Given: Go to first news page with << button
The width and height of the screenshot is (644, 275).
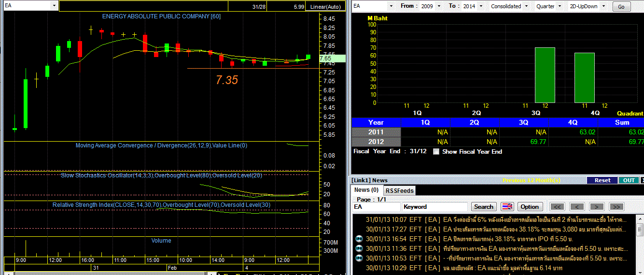Looking at the screenshot, I should point(557,206).
